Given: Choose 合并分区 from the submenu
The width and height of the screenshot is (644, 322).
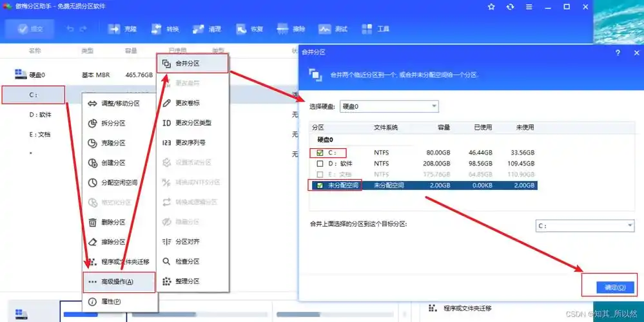Looking at the screenshot, I should (191, 63).
